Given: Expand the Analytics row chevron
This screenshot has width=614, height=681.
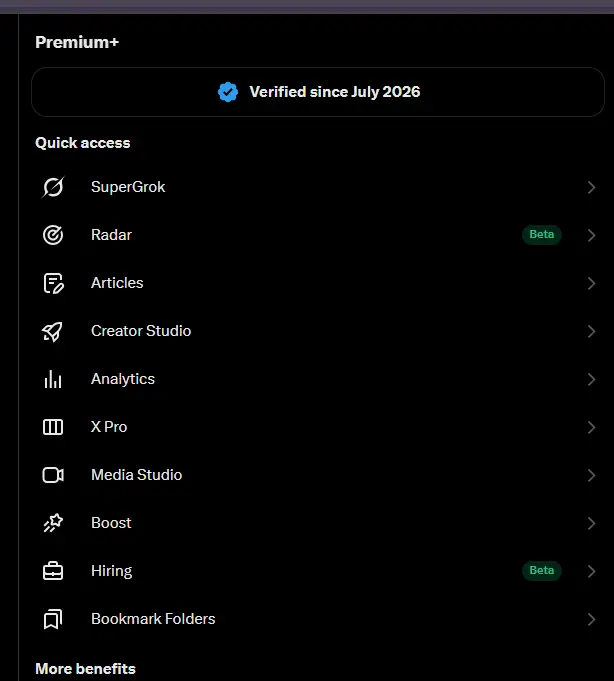Looking at the screenshot, I should [591, 379].
